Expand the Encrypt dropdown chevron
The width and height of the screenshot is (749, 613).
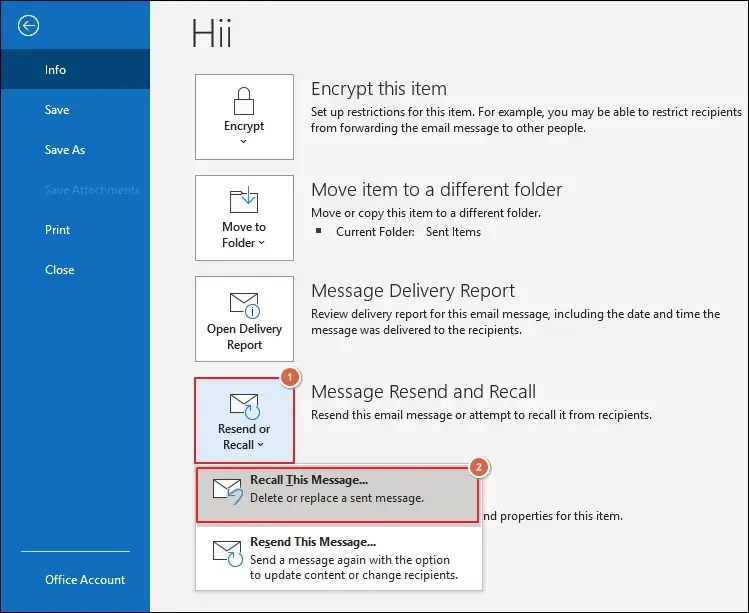pos(244,141)
